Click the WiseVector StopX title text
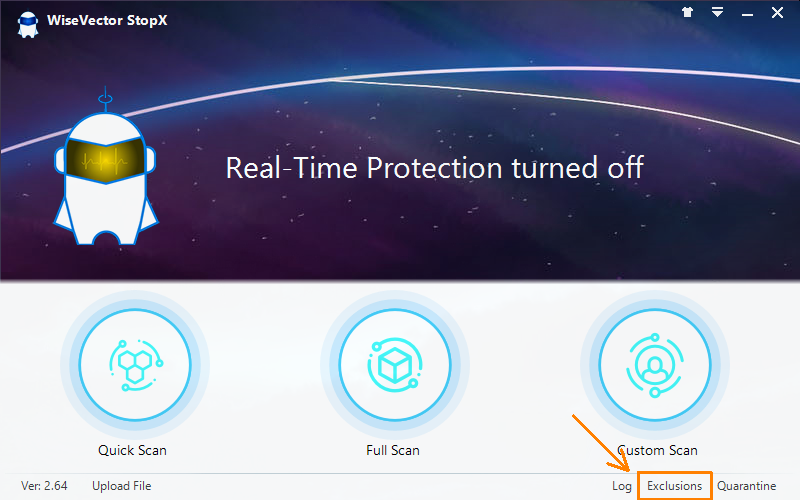The width and height of the screenshot is (800, 500). point(107,20)
